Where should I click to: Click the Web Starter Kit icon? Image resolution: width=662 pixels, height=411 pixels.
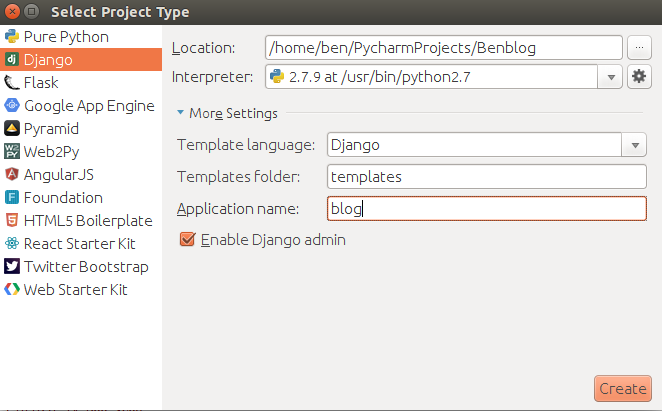pos(12,289)
